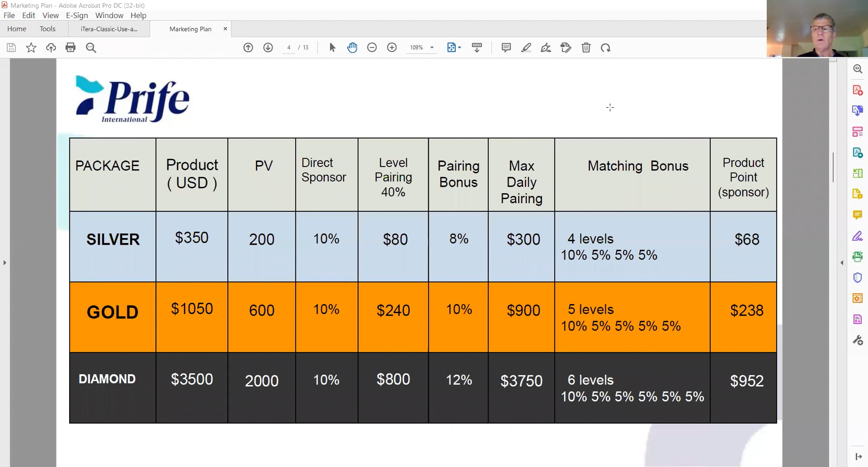Open the Tools view
Image resolution: width=868 pixels, height=467 pixels.
coord(47,29)
